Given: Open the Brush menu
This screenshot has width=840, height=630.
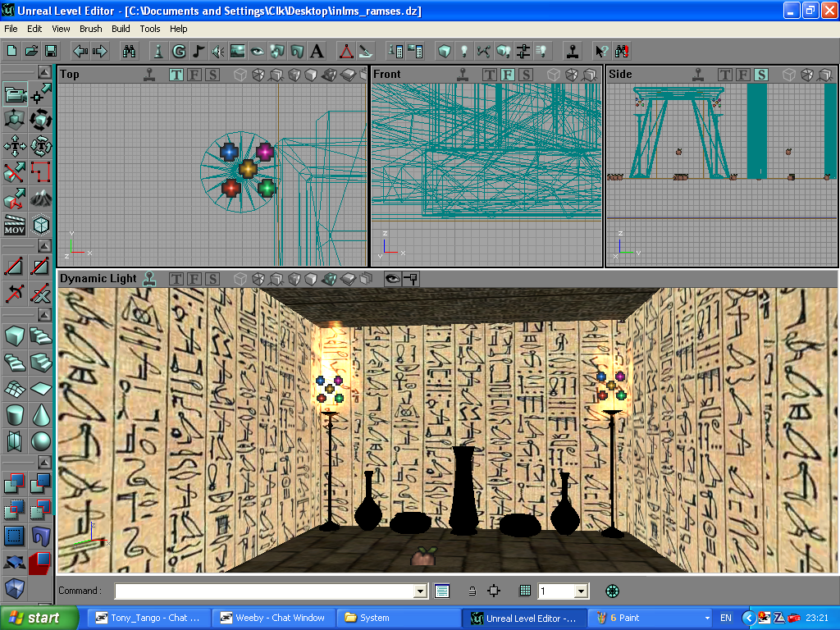Looking at the screenshot, I should click(91, 29).
